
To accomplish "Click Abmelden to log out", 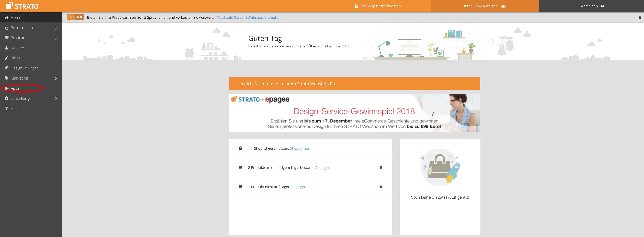I will pyautogui.click(x=591, y=6).
